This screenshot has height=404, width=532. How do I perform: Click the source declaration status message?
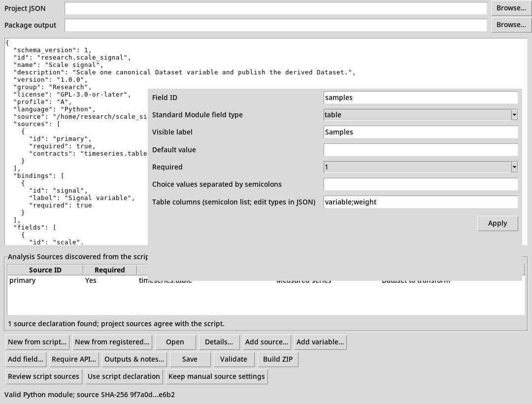click(116, 324)
